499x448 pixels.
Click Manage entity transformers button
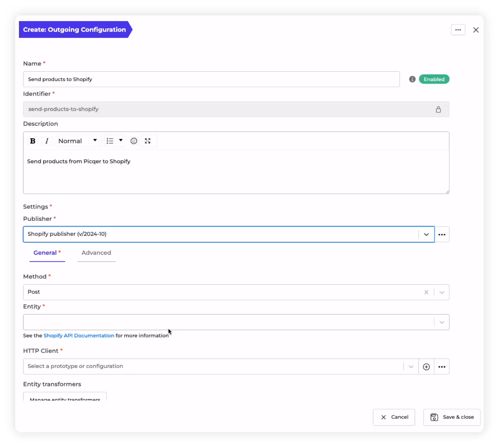[65, 397]
